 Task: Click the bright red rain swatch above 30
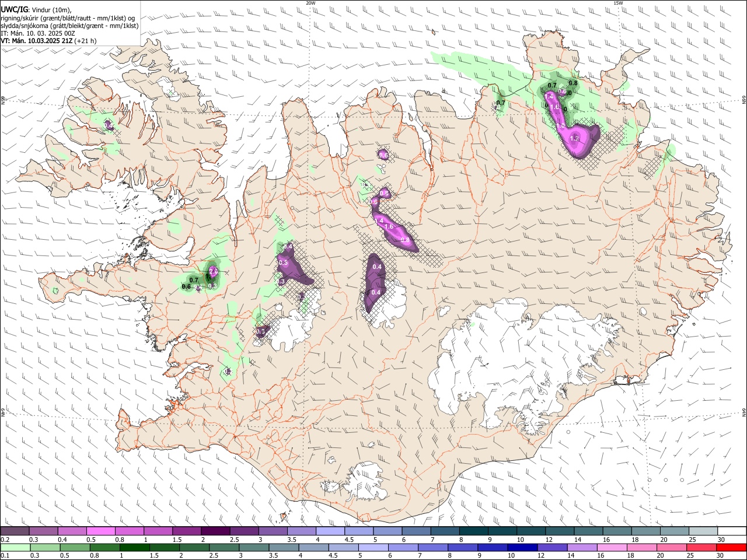(x=731, y=547)
